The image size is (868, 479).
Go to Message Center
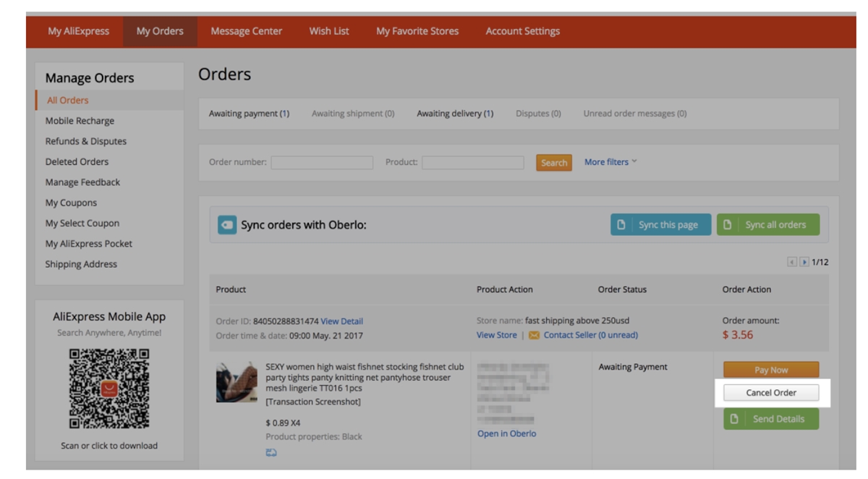(247, 31)
